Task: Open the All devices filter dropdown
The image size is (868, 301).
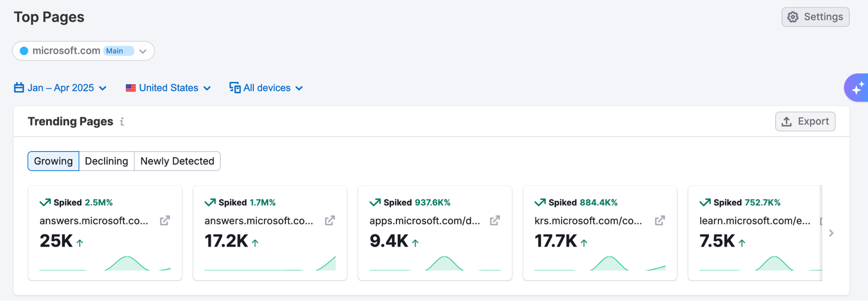Action: (x=266, y=87)
